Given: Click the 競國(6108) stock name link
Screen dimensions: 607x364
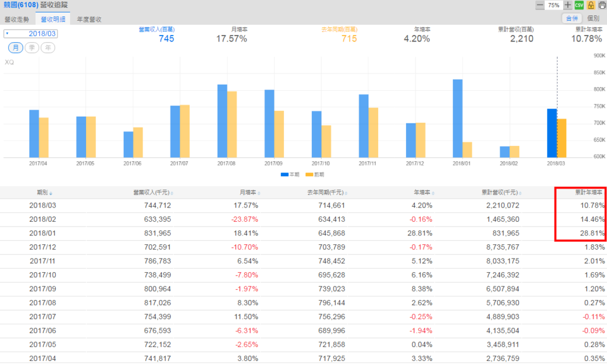Looking at the screenshot, I should coord(21,5).
